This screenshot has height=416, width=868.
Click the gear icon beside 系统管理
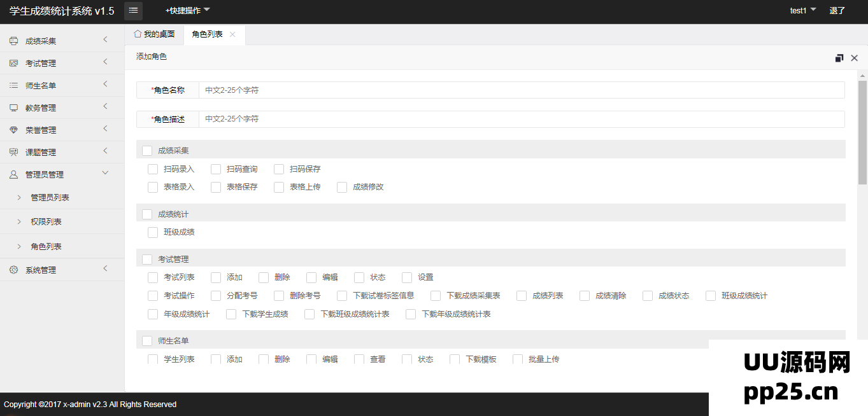click(x=13, y=270)
